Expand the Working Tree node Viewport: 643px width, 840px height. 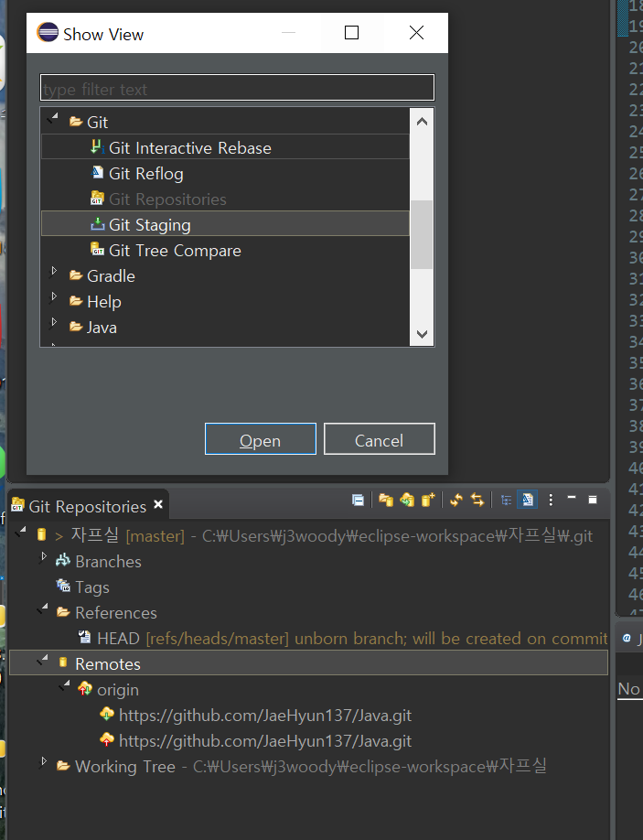(x=44, y=762)
